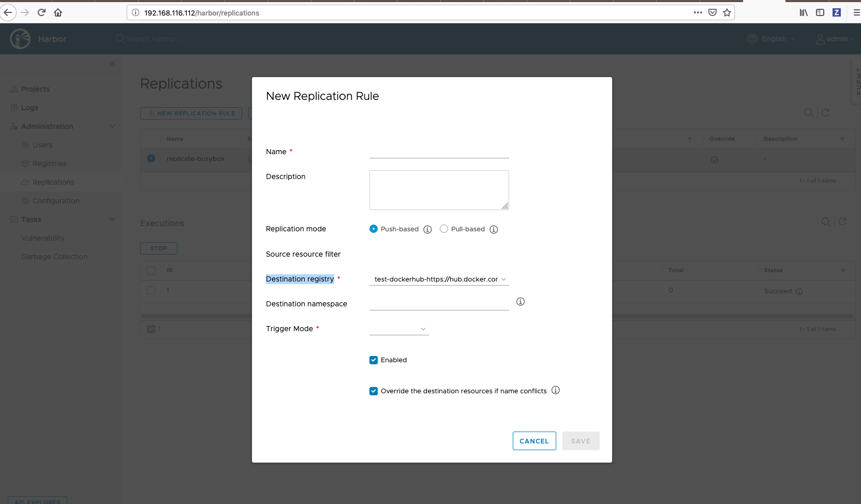Select the Pull-based replication mode
The image size is (861, 504).
click(x=443, y=229)
